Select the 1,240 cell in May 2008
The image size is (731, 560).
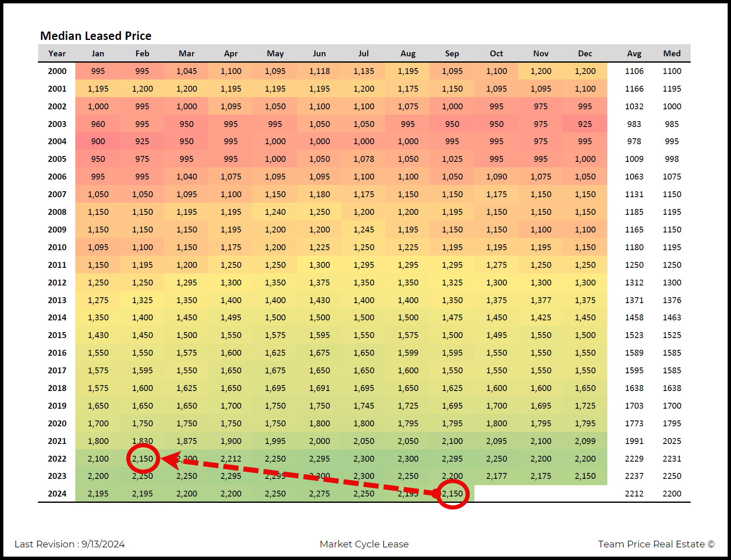(x=275, y=212)
